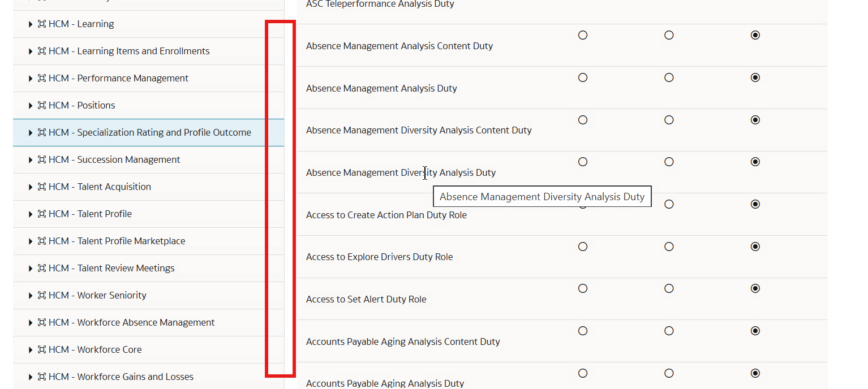This screenshot has height=389, width=868.
Task: Expand HCM - Talent Review Meetings node
Action: coord(31,268)
